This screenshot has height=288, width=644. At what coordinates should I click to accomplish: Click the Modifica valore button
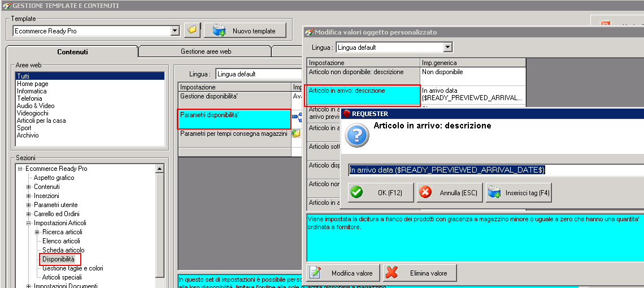click(x=343, y=273)
